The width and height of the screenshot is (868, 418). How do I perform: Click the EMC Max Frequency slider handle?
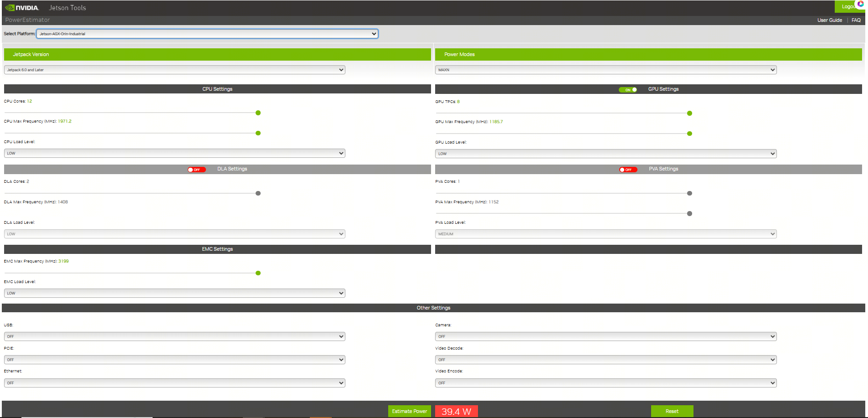point(258,273)
